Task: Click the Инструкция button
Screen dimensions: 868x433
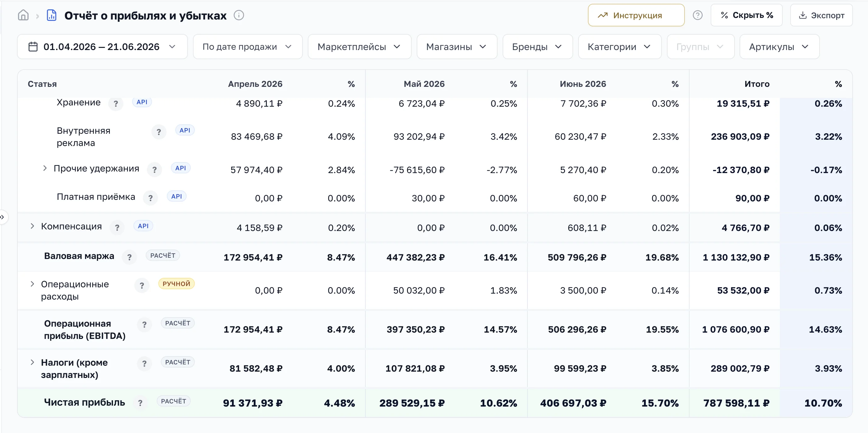Action: pos(636,15)
